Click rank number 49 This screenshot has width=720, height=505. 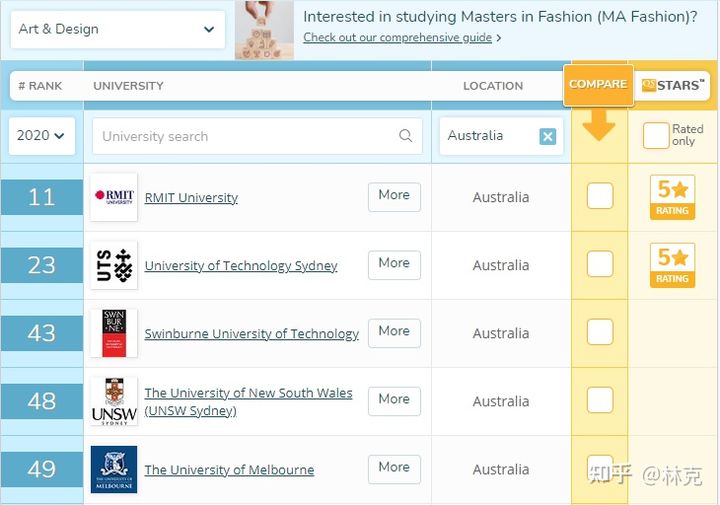(x=42, y=469)
